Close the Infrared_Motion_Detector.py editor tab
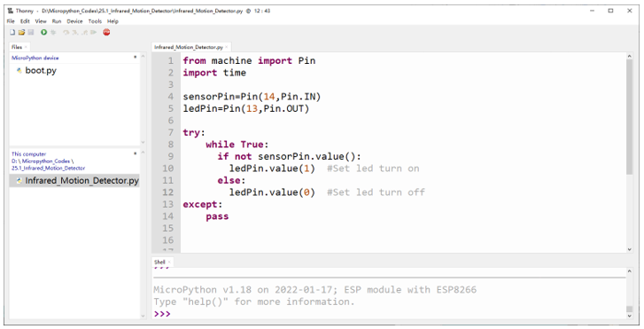The height and width of the screenshot is (329, 644). tap(226, 47)
